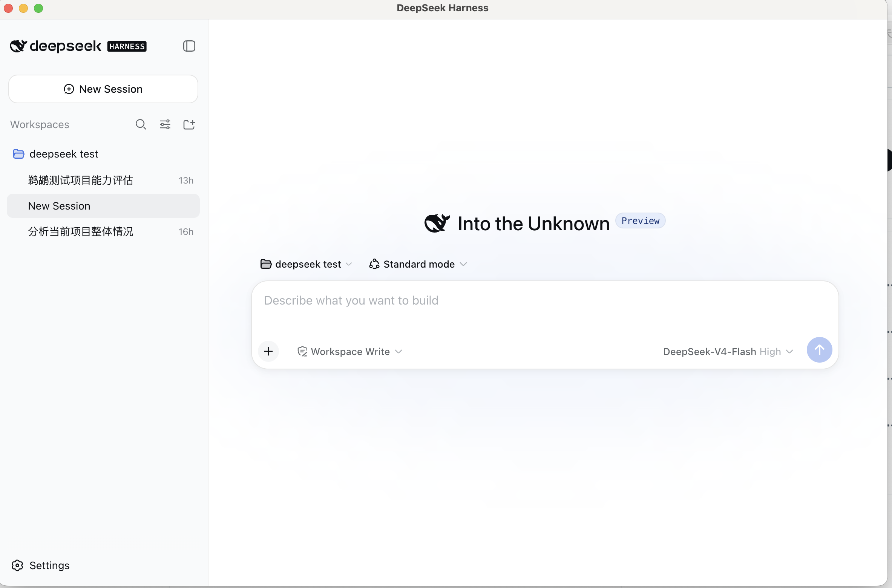Minimize the window with the yellow button
This screenshot has height=588, width=892.
point(23,8)
